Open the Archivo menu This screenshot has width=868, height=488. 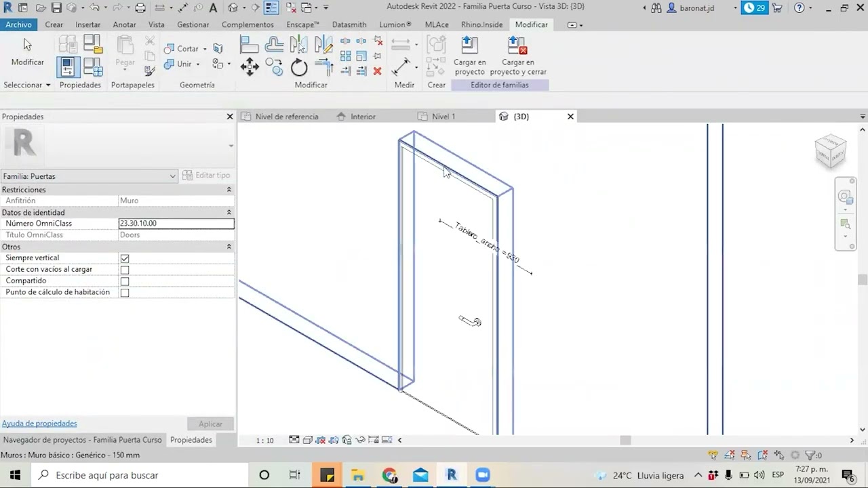(19, 24)
